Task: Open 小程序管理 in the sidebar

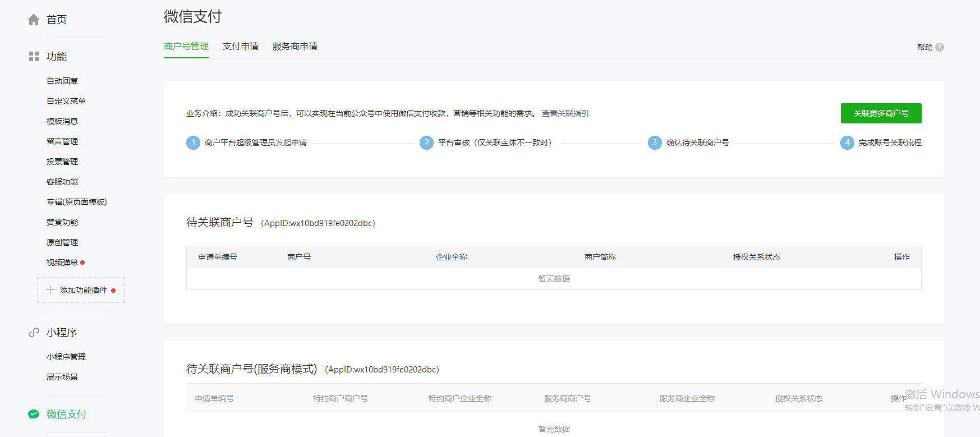Action: coord(66,357)
